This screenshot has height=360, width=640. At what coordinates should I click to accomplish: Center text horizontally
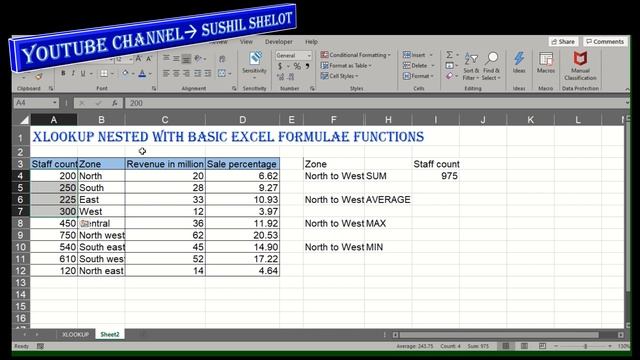(x=176, y=73)
